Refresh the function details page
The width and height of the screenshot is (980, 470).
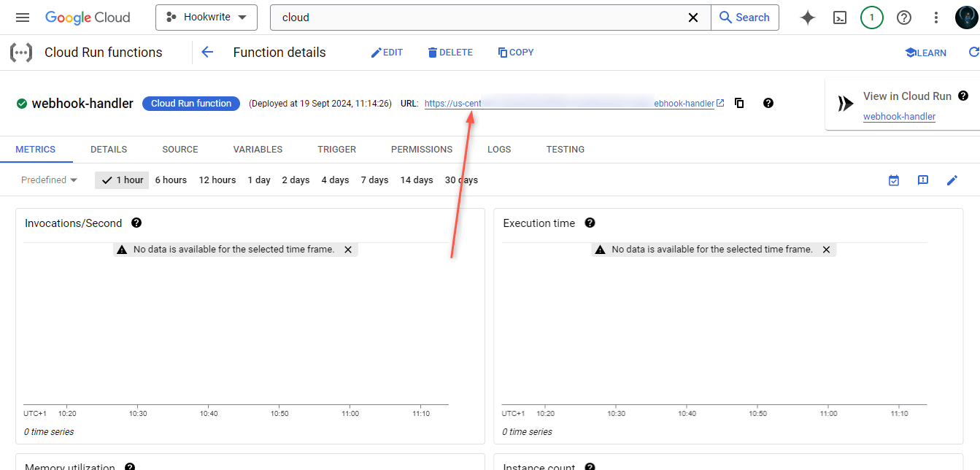(x=976, y=52)
